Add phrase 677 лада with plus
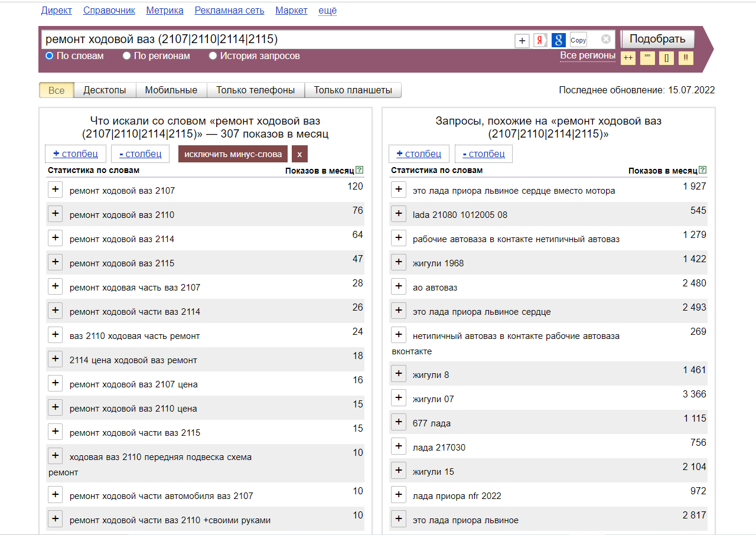The height and width of the screenshot is (535, 756). click(x=399, y=422)
